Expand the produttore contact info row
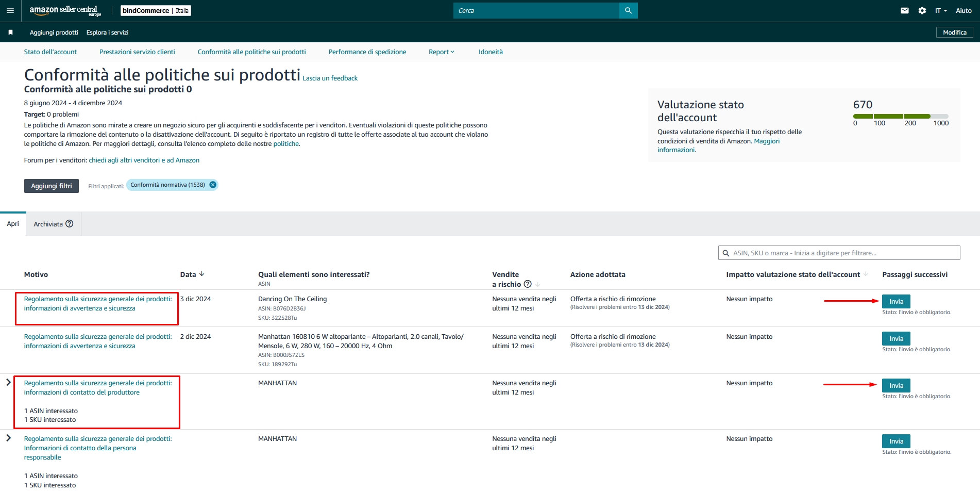Viewport: 980px width, 491px height. pyautogui.click(x=8, y=383)
